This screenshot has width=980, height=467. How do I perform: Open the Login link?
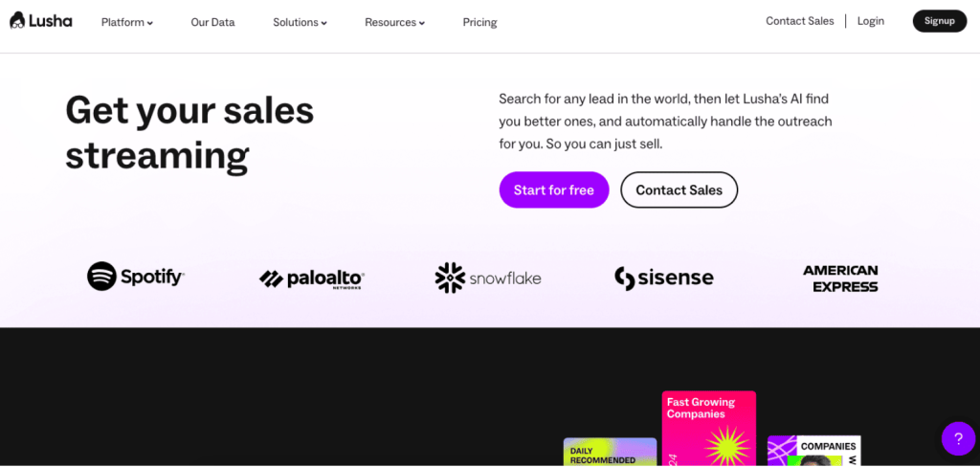[x=870, y=21]
